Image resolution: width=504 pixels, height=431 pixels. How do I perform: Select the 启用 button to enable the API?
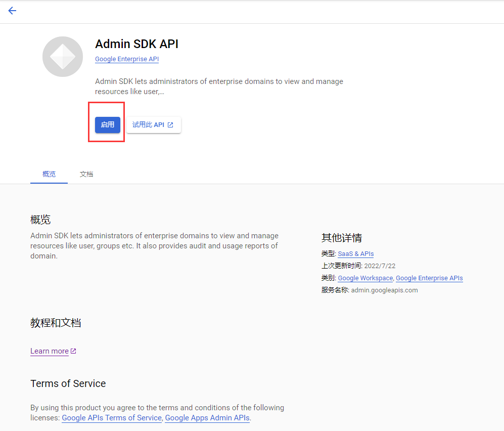tap(107, 124)
